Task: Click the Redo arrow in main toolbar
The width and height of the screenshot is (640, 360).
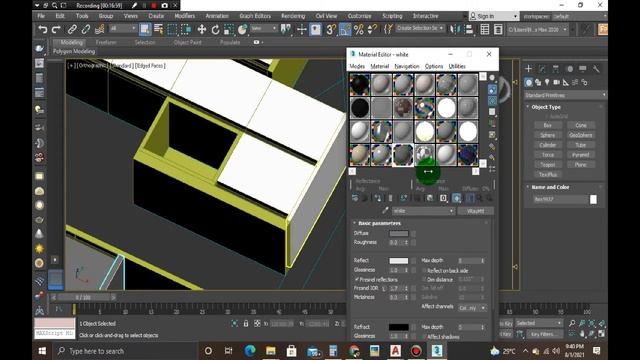Action: [x=56, y=29]
